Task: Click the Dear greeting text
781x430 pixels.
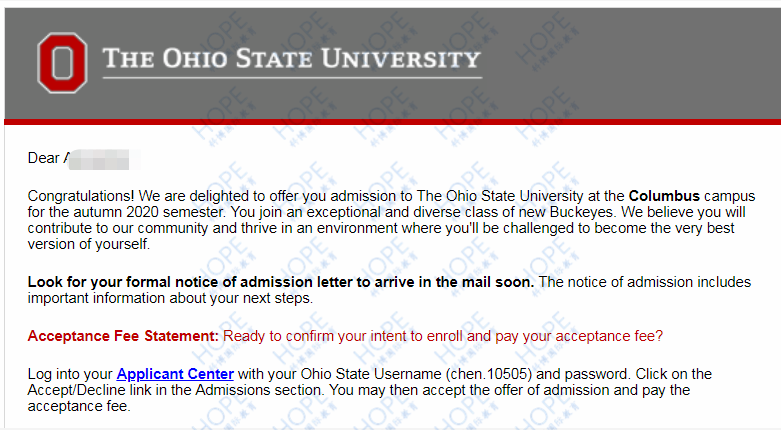Action: point(43,158)
